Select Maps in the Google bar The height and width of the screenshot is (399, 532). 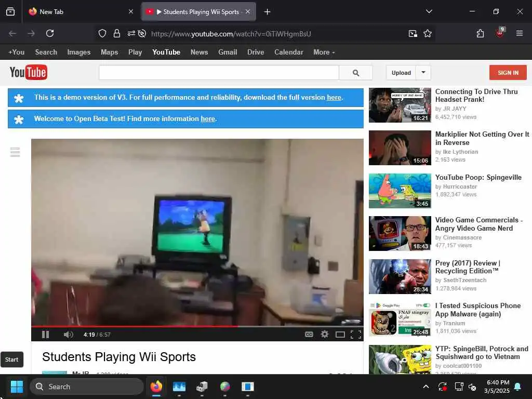point(109,52)
